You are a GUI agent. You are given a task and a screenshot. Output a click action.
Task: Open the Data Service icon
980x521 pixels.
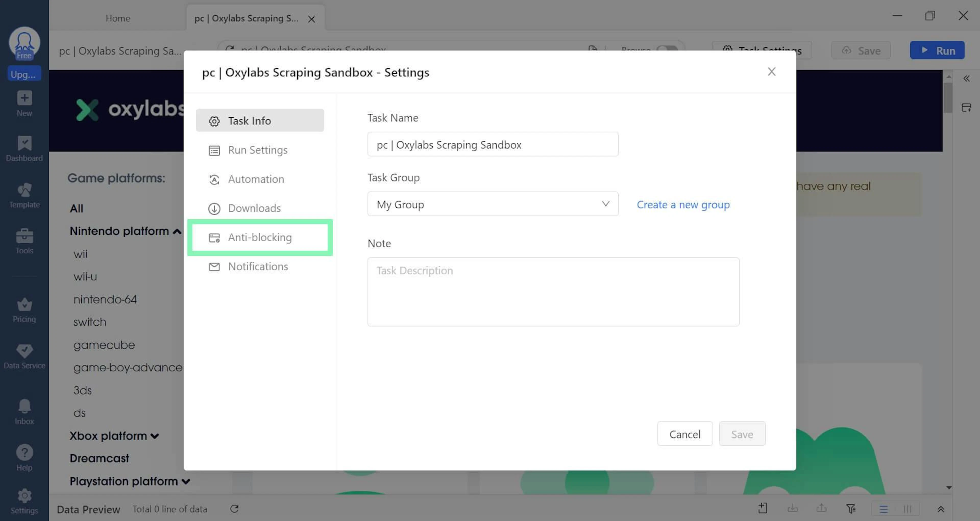coord(24,351)
